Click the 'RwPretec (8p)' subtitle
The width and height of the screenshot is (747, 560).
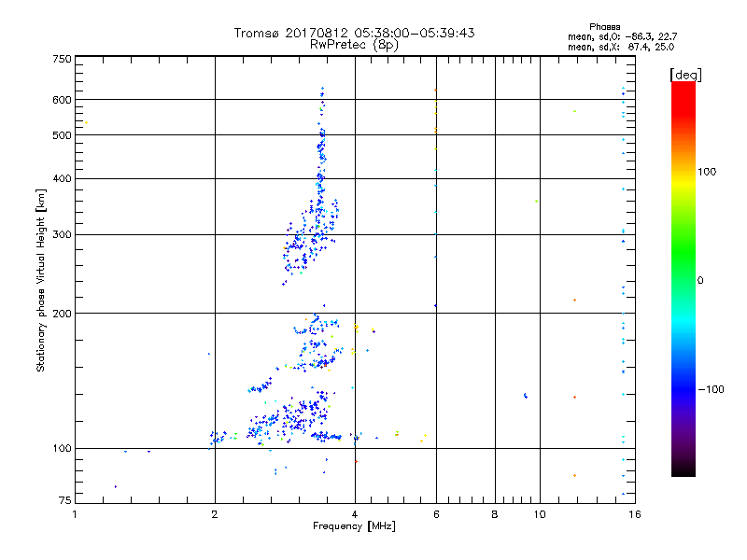point(354,45)
